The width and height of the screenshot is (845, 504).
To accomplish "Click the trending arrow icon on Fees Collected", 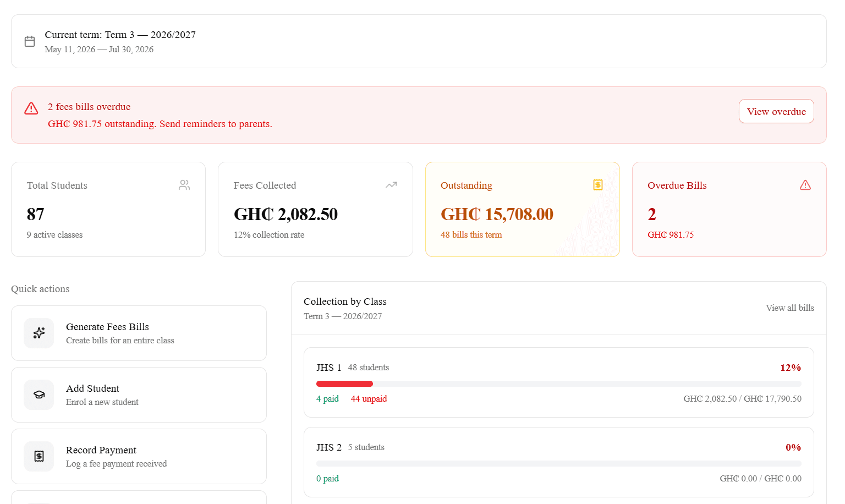I will point(391,185).
